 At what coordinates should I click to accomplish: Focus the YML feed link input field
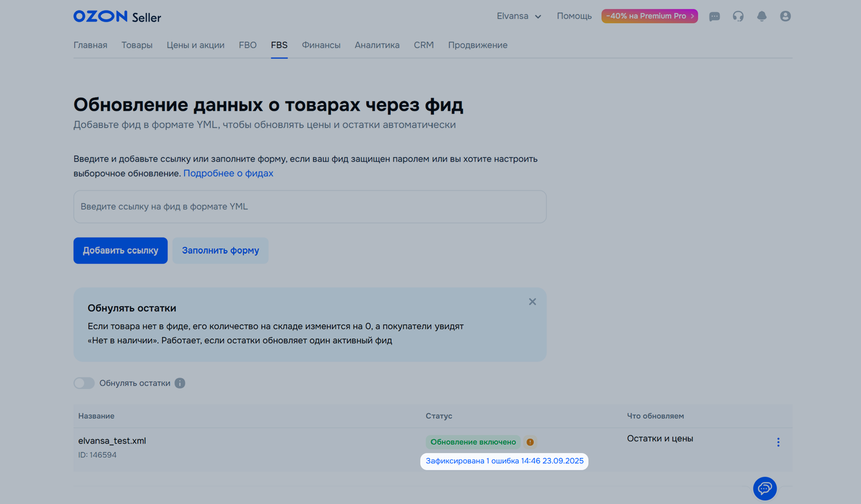[x=310, y=207]
